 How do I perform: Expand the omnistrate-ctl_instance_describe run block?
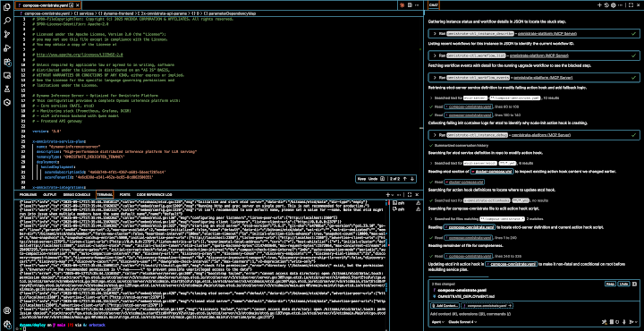(x=534, y=33)
